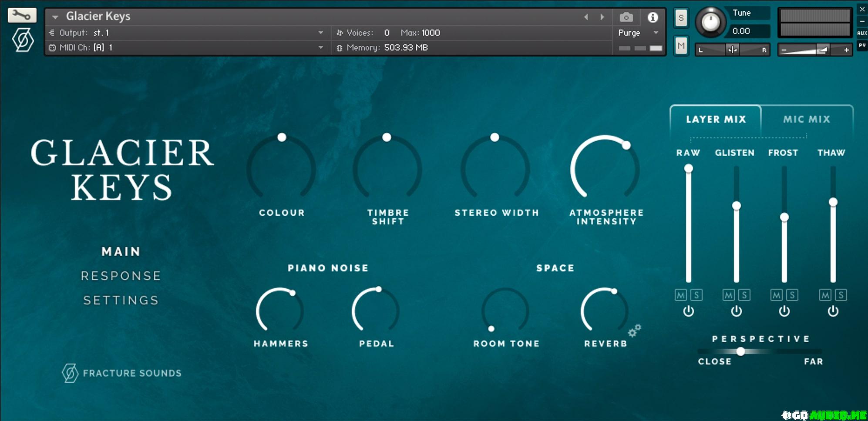Click the Memory 503.93 MB readout
Viewport: 868px width, 421px height.
tap(406, 47)
